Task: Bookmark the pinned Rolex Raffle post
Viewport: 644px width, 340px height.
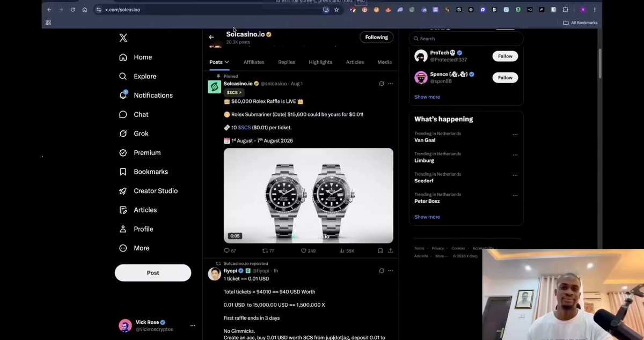Action: (380, 250)
